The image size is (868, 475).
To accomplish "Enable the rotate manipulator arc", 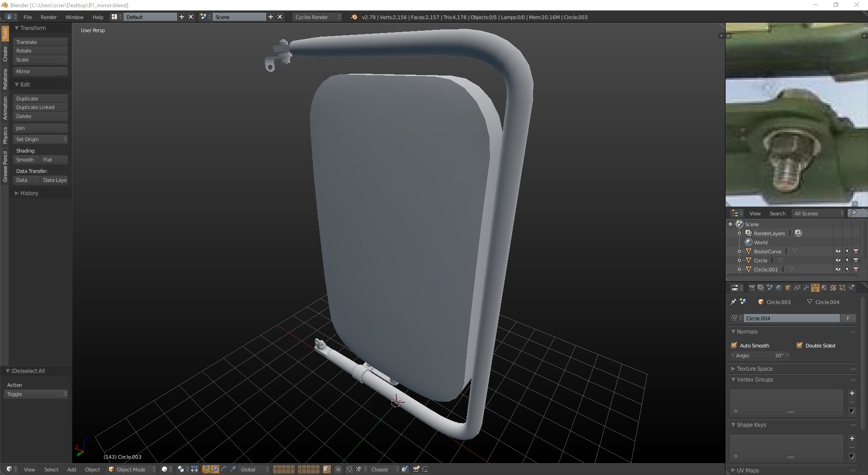I will [x=224, y=469].
